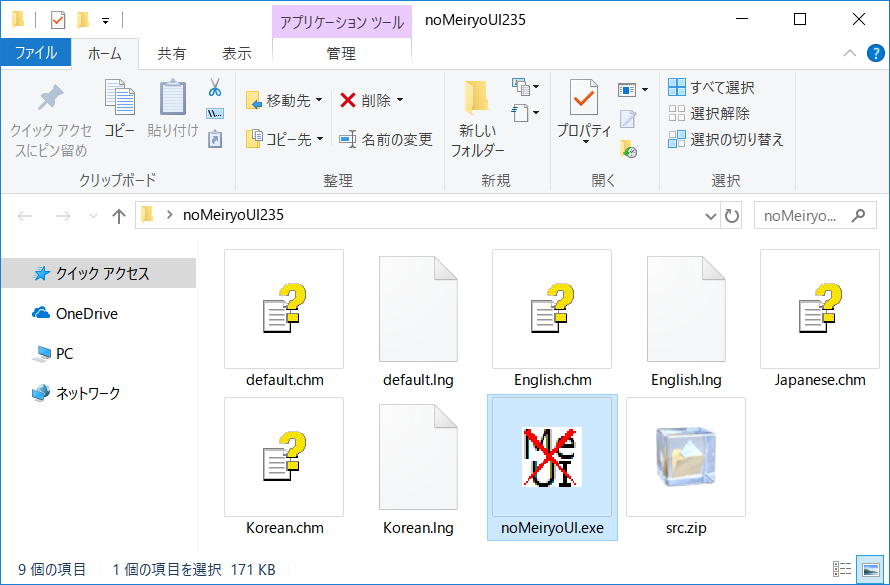Click 名前の変更 rename button
The height and width of the screenshot is (585, 890).
386,139
